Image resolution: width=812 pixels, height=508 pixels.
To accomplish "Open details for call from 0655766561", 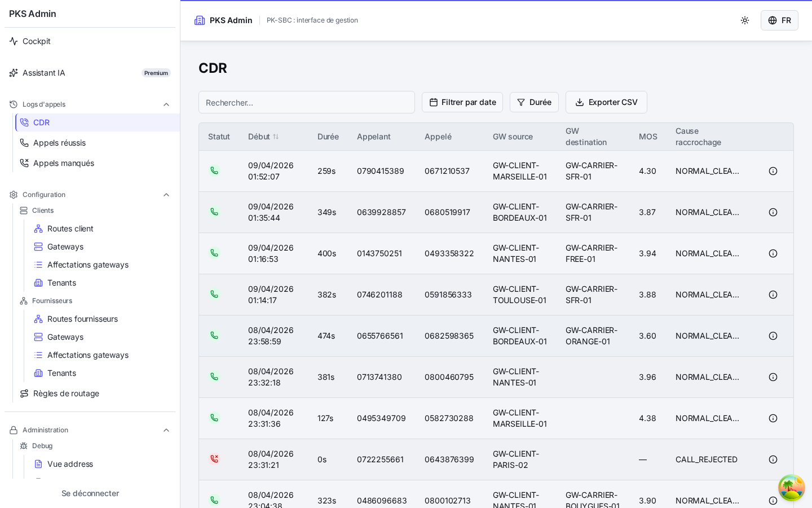I will pyautogui.click(x=773, y=336).
